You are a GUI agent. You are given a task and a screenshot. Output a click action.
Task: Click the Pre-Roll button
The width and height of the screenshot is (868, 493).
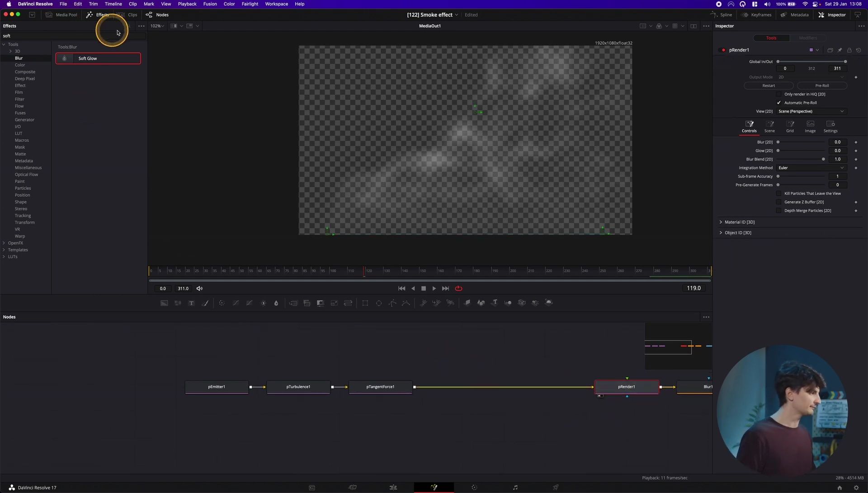point(822,85)
